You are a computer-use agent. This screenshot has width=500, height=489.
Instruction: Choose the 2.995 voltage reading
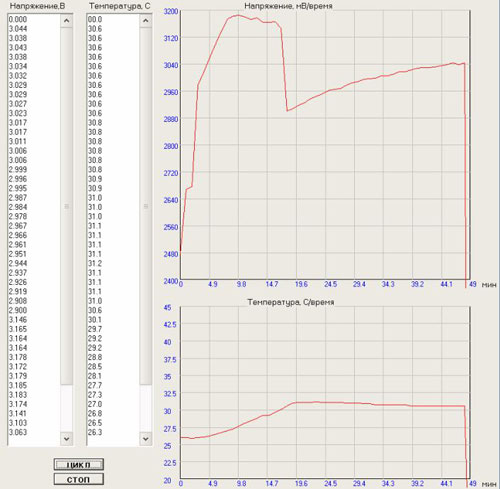18,188
